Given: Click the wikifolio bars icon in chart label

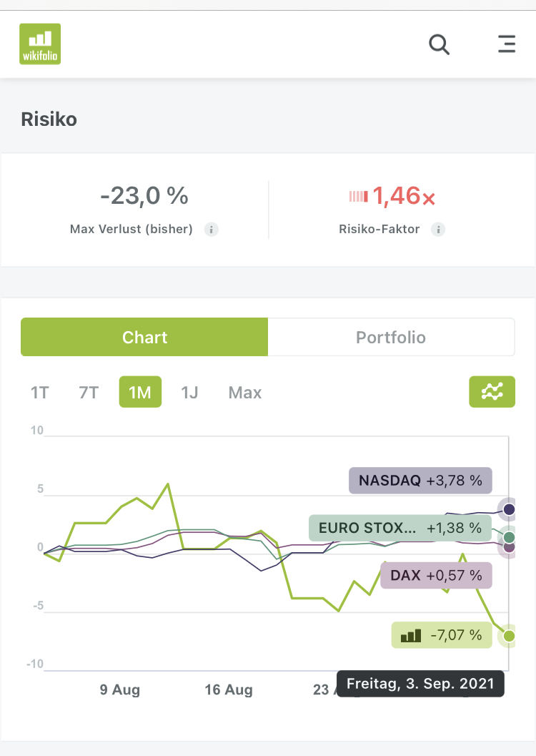Looking at the screenshot, I should (411, 635).
